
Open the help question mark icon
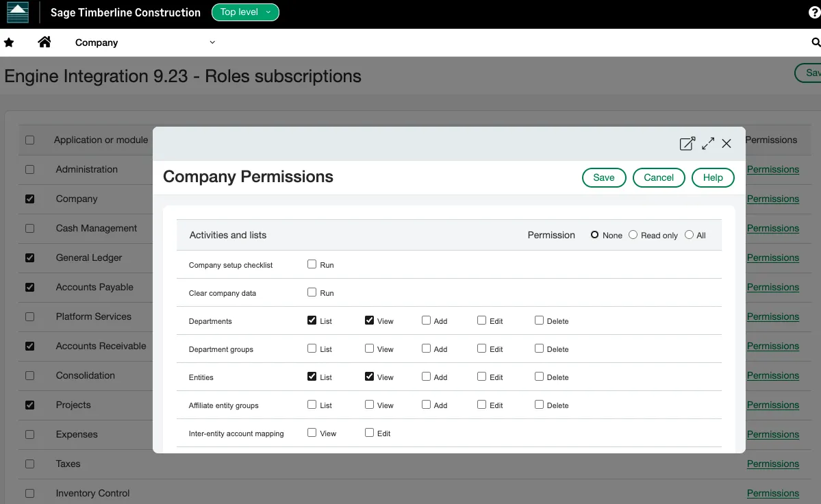coord(815,12)
